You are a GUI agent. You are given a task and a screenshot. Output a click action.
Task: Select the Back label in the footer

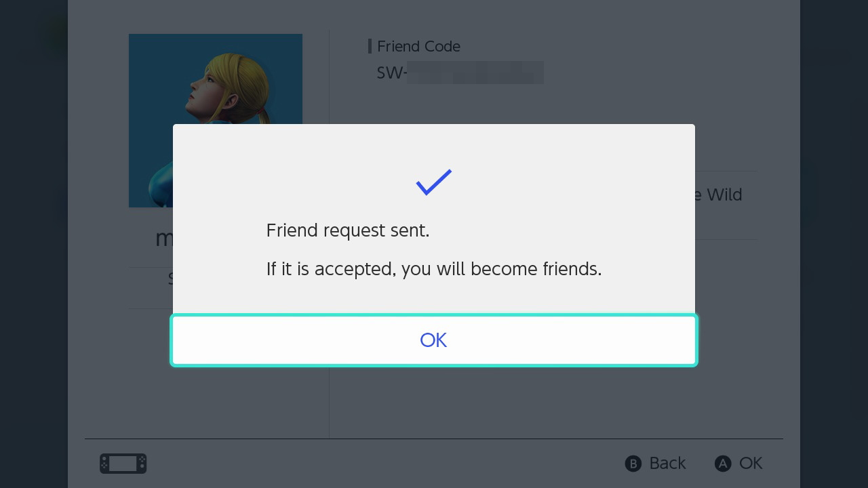[667, 463]
